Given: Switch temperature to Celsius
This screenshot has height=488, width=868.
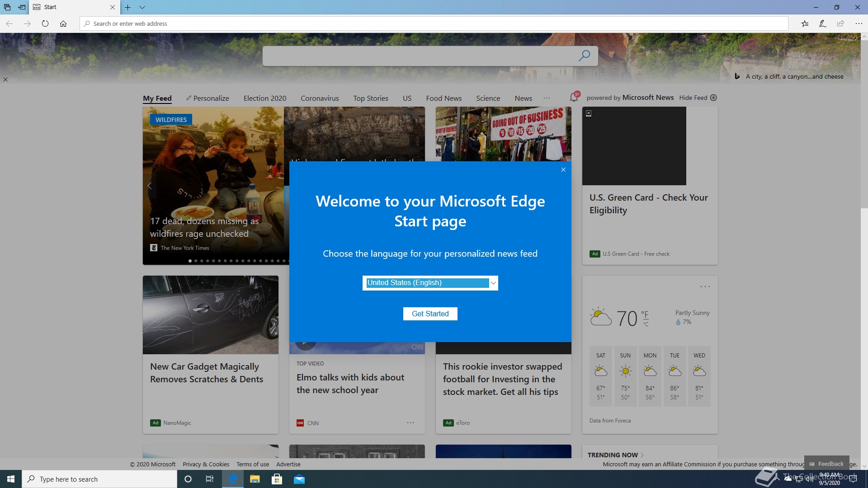Looking at the screenshot, I should (646, 324).
